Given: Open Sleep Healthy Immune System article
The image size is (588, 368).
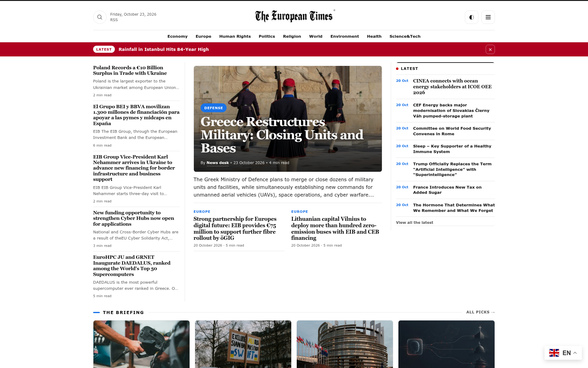Looking at the screenshot, I should [452, 149].
